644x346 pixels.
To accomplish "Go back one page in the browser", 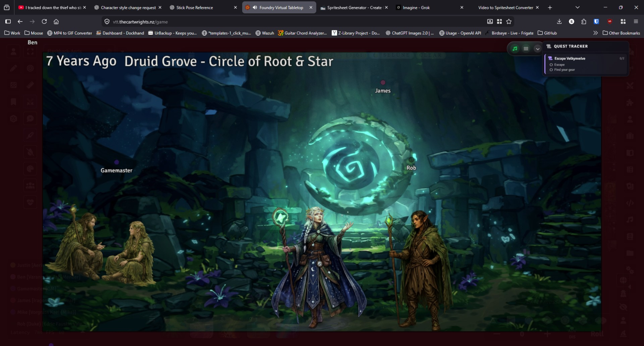I will (20, 21).
